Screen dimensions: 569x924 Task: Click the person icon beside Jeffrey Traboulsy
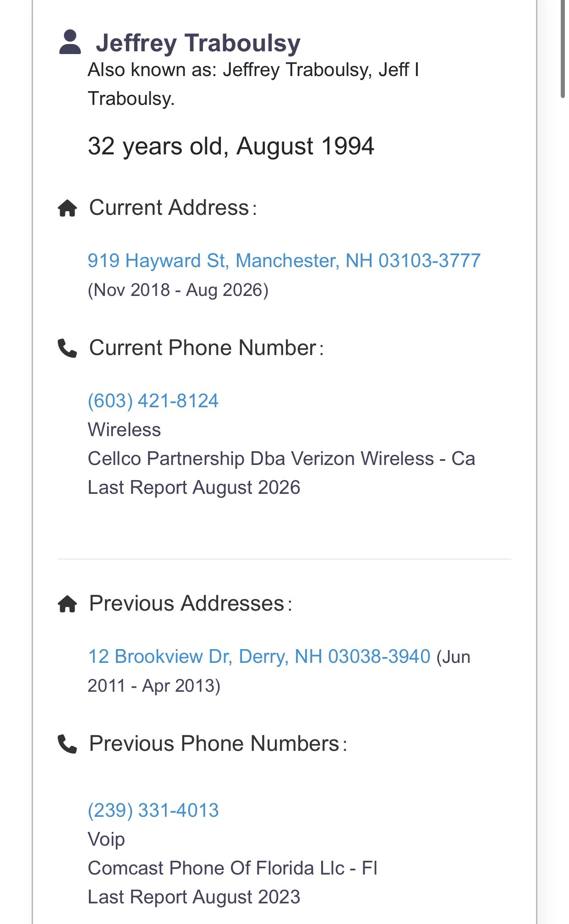pyautogui.click(x=70, y=42)
